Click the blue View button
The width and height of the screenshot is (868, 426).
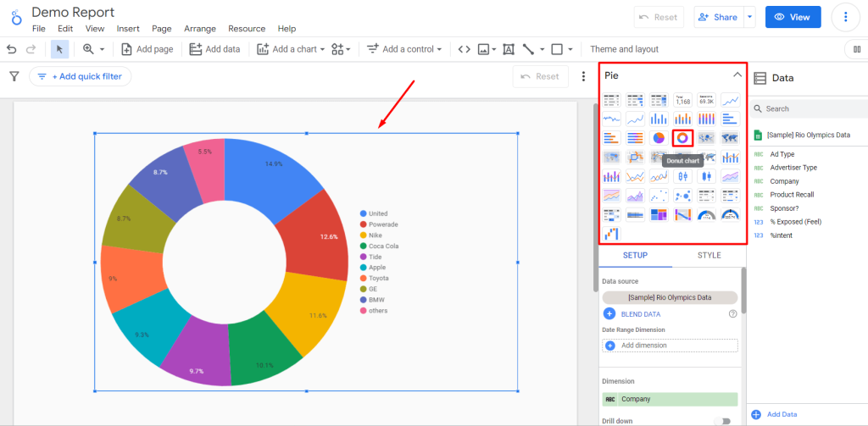[x=793, y=17]
